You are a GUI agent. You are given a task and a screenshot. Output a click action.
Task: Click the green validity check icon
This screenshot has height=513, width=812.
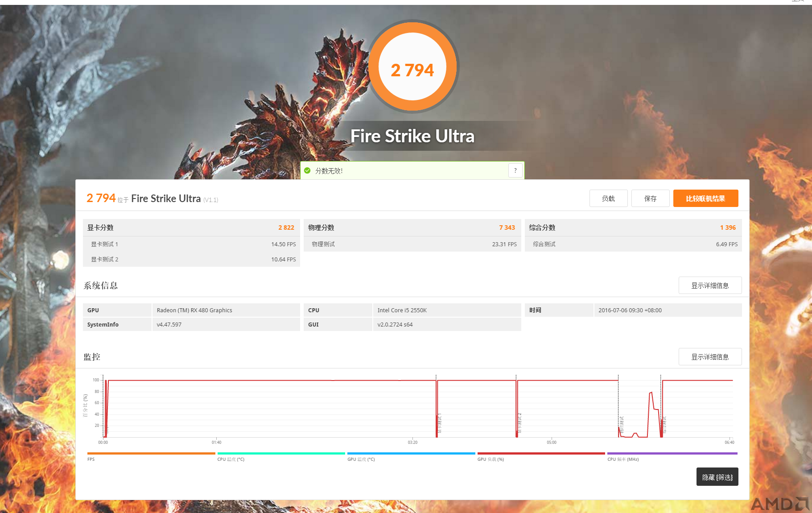[x=307, y=170]
